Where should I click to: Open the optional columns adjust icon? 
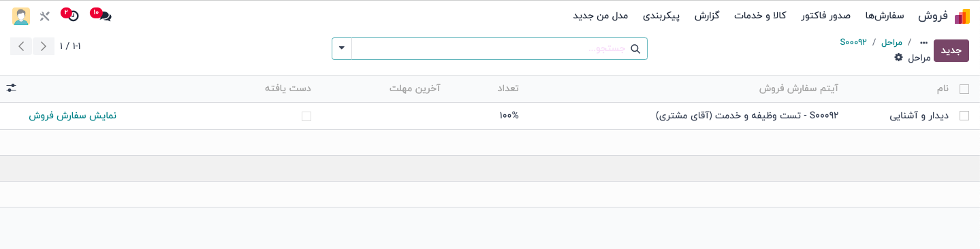(12, 88)
